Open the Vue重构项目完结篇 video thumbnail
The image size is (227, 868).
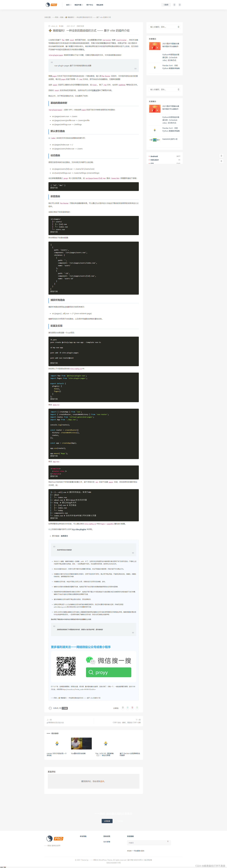click(81, 743)
